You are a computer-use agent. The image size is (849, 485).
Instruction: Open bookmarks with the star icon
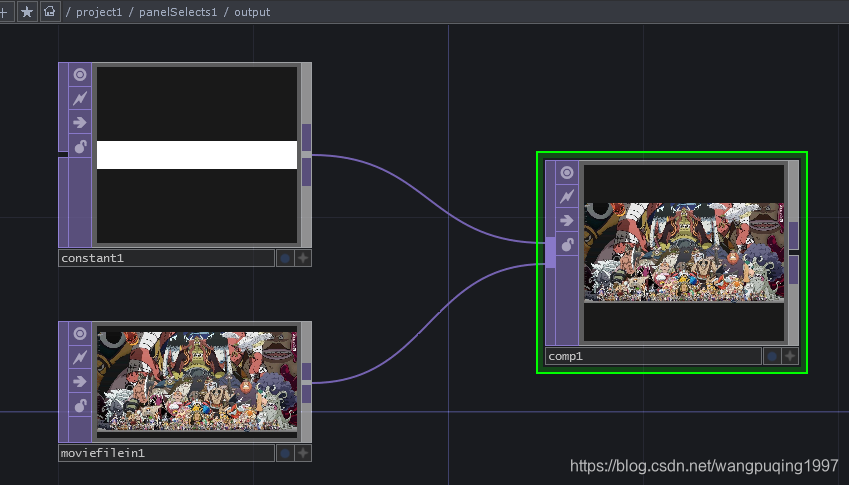[27, 11]
